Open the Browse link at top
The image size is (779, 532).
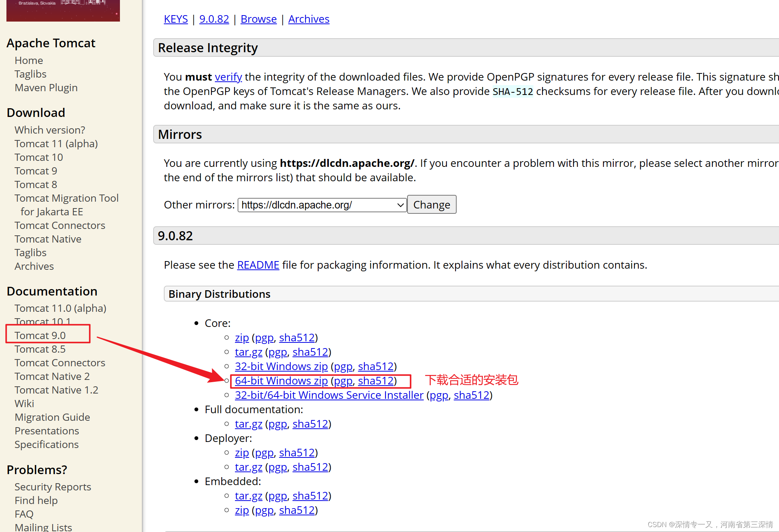pyautogui.click(x=258, y=19)
